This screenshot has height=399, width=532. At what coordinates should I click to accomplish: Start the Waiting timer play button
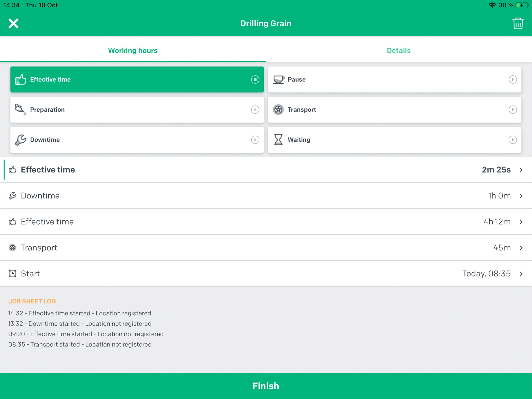pyautogui.click(x=513, y=140)
